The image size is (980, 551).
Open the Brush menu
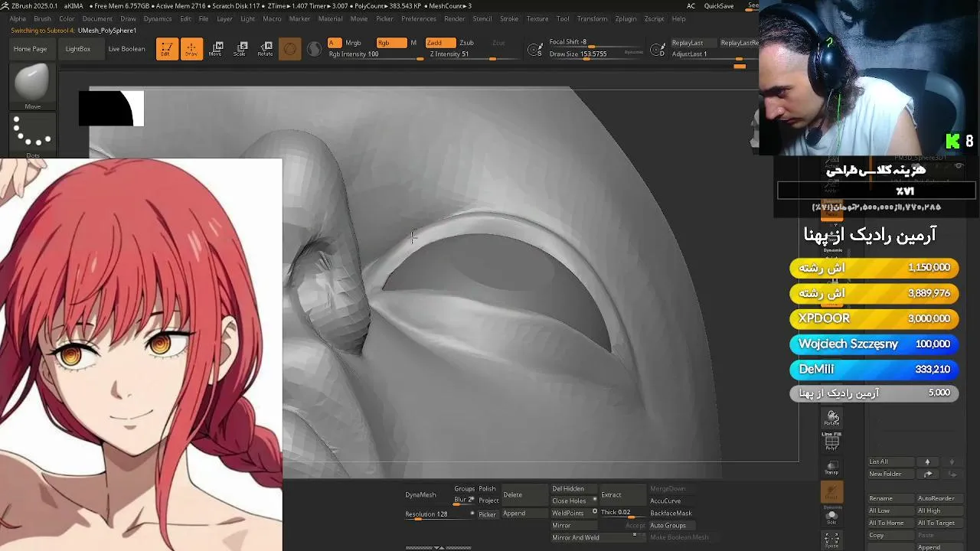[42, 18]
